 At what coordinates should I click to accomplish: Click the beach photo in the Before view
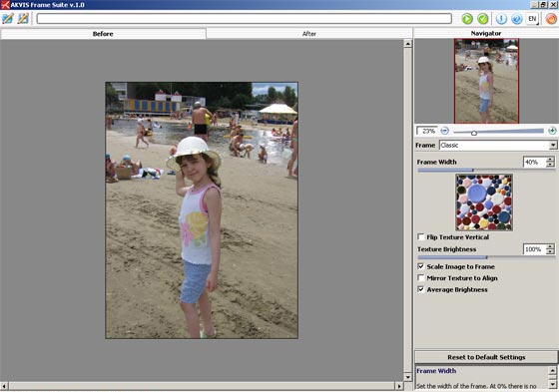(x=202, y=210)
